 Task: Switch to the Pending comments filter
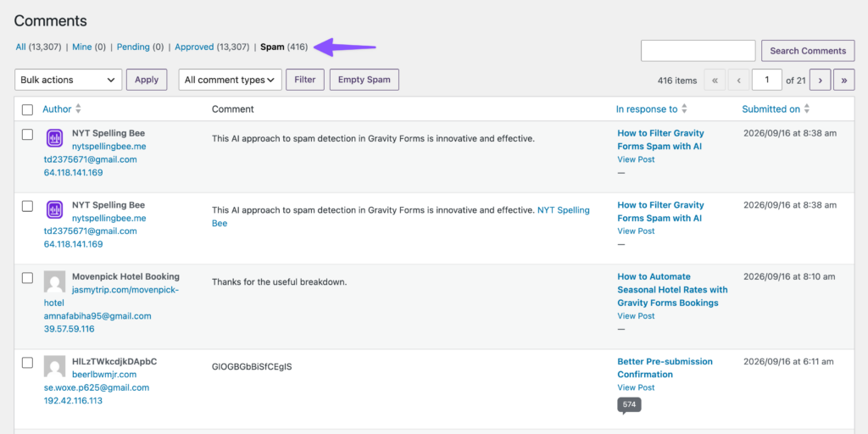pos(133,47)
